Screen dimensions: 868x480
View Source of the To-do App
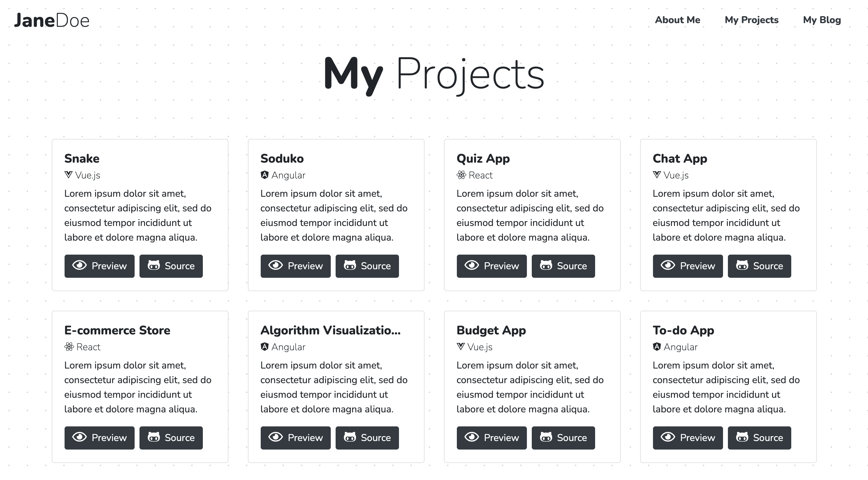(759, 438)
